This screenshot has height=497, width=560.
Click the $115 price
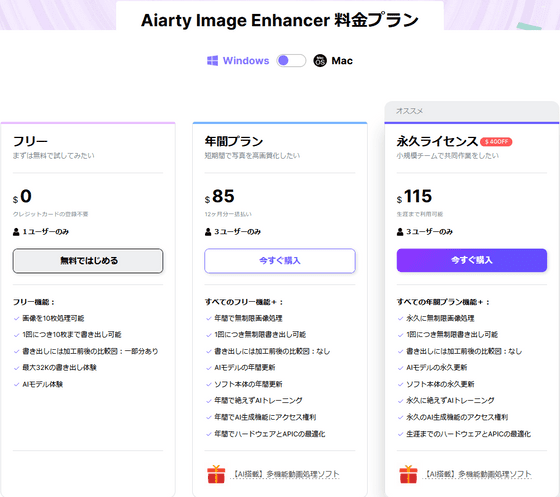(x=414, y=196)
